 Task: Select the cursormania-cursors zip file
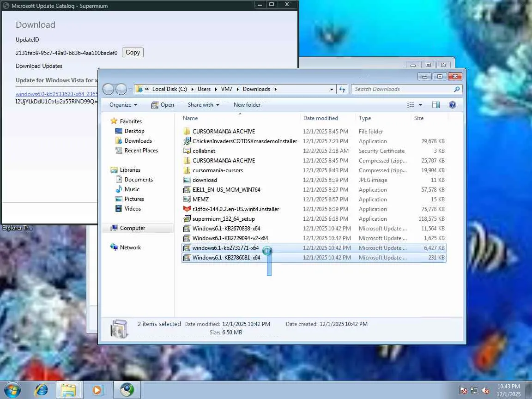pyautogui.click(x=218, y=170)
